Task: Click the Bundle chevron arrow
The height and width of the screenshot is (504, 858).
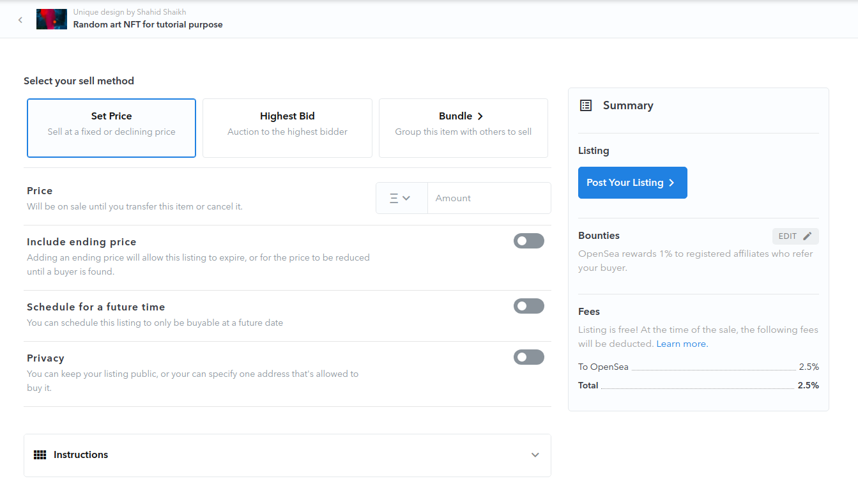Action: click(480, 116)
